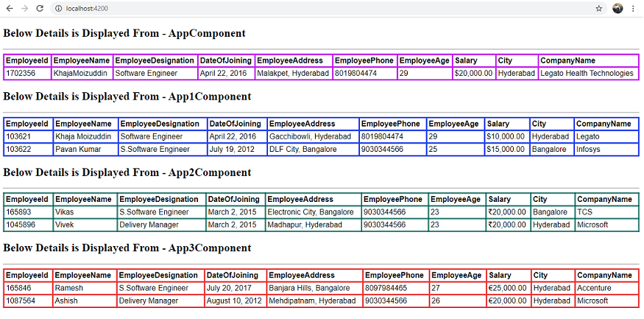This screenshot has width=644, height=319.
Task: Click the site information icon in the address bar
Action: click(x=59, y=8)
